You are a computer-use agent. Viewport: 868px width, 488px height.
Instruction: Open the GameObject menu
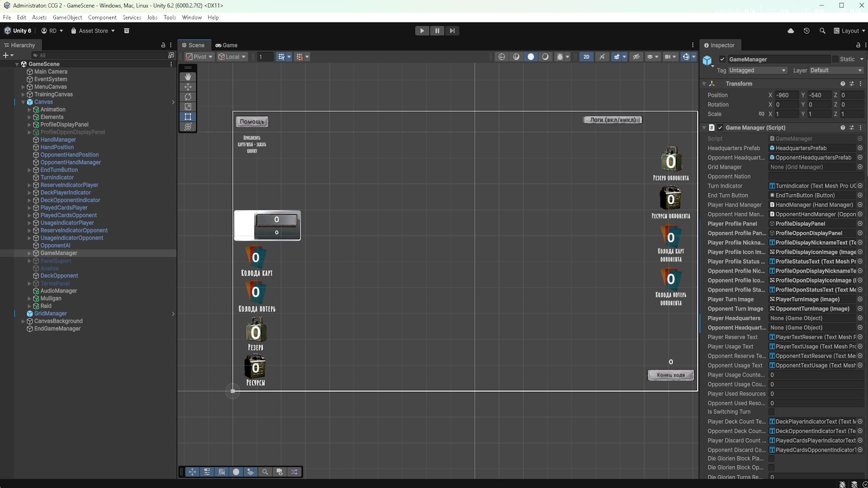(67, 18)
